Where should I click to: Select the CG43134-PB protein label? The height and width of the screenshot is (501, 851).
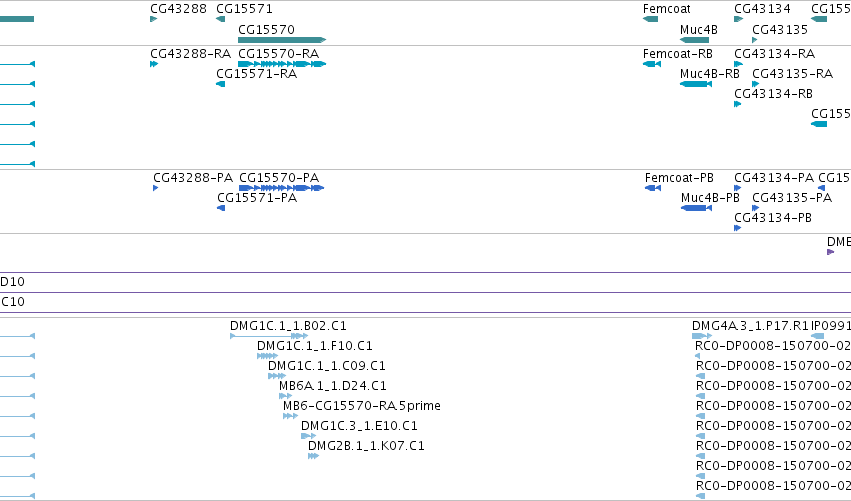(773, 218)
